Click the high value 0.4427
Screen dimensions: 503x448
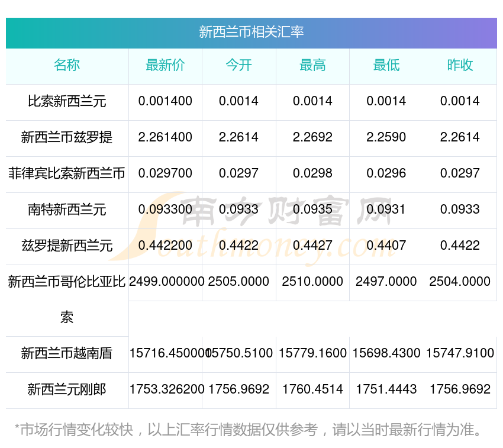(312, 246)
